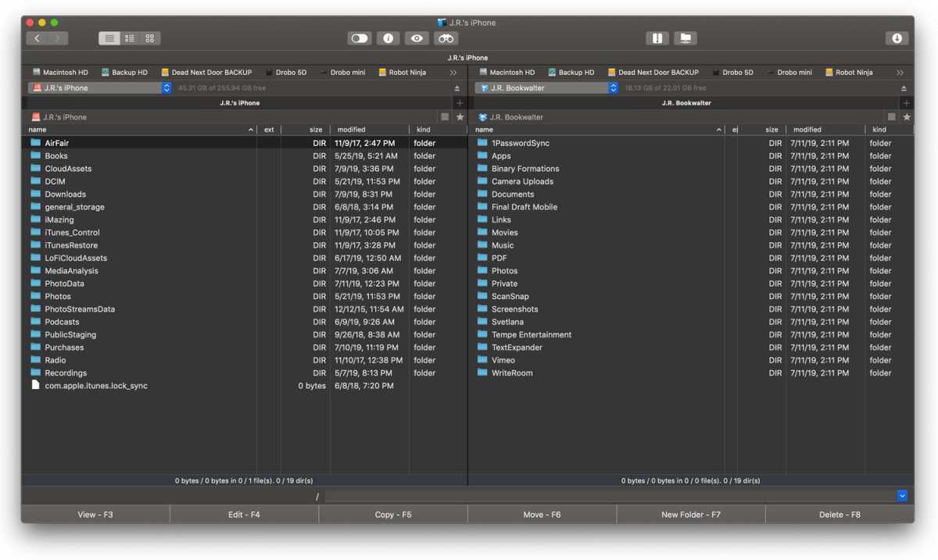
Task: Go back with the back arrow
Action: pos(37,38)
